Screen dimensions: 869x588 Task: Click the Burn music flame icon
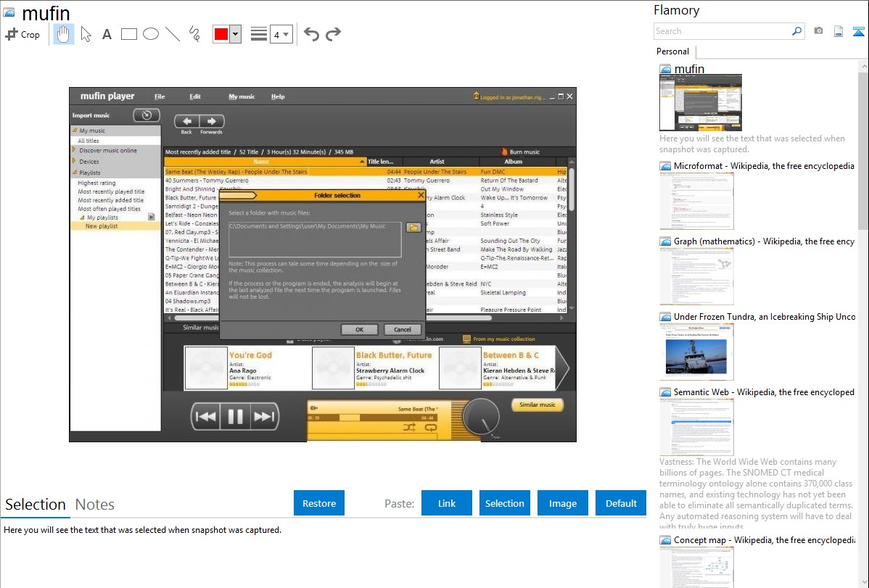(x=504, y=152)
